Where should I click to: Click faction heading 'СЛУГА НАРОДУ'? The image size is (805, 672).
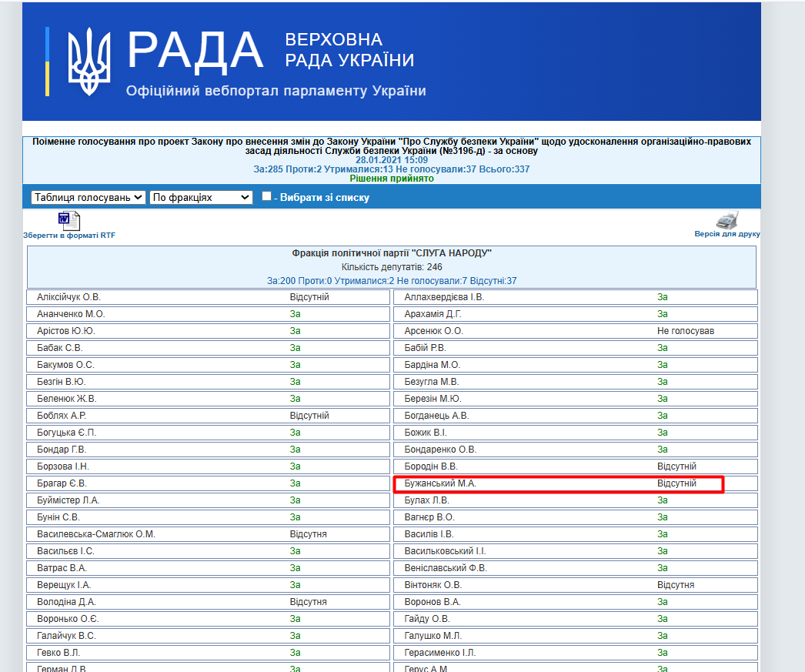392,253
